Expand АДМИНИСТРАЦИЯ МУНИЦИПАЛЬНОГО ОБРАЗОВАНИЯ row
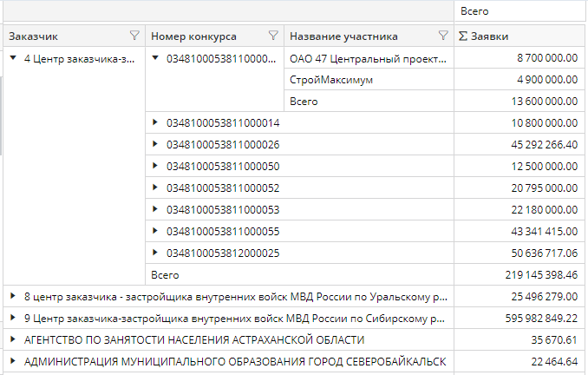The image size is (588, 375). click(x=13, y=361)
